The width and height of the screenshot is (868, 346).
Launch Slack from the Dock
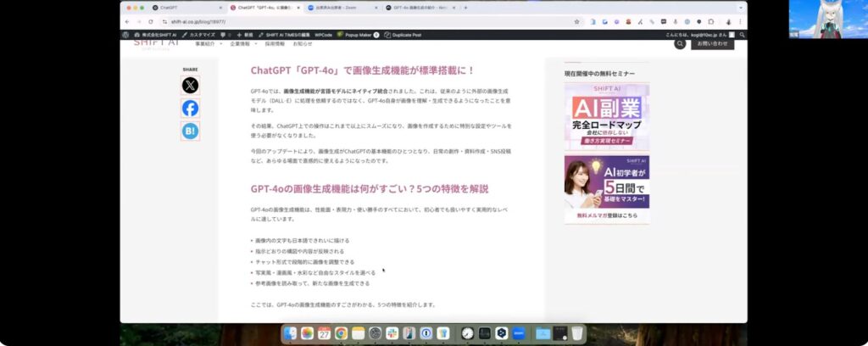[392, 333]
